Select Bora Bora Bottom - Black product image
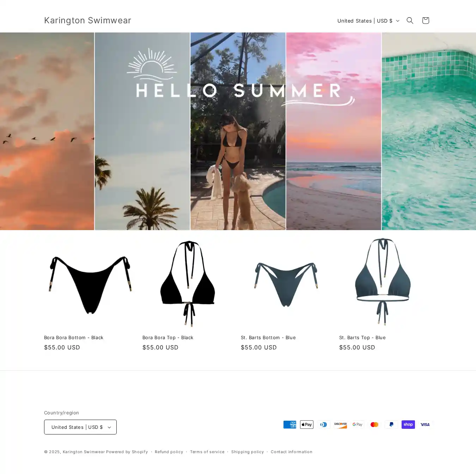This screenshot has height=474, width=476. point(90,282)
